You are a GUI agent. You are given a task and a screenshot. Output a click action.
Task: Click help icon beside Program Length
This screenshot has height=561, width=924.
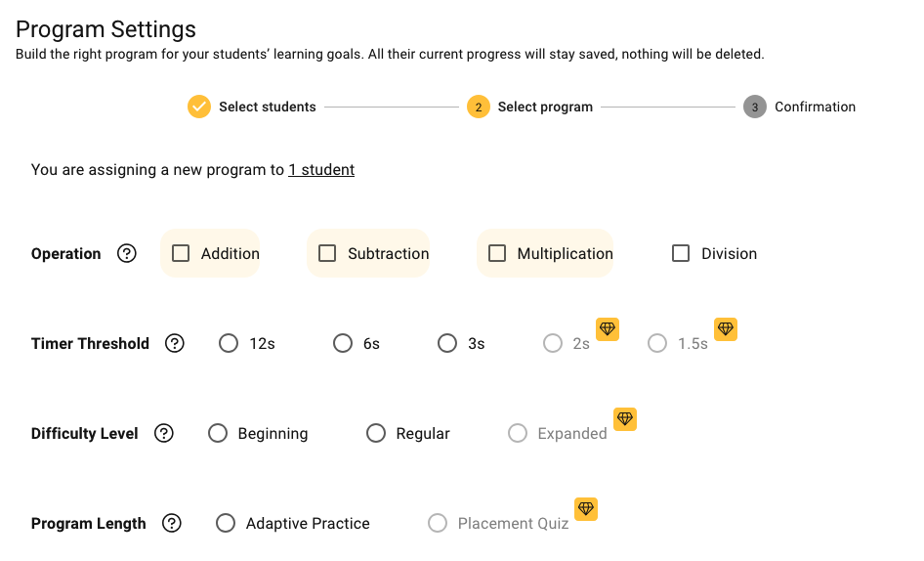coord(172,523)
